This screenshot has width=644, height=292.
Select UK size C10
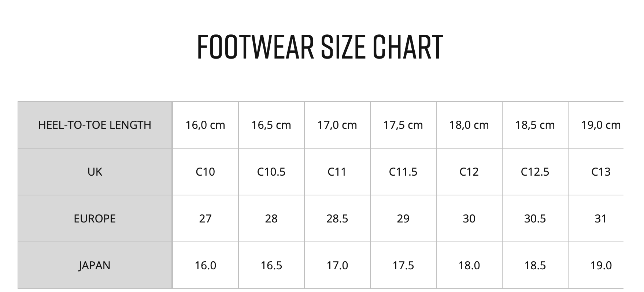206,172
